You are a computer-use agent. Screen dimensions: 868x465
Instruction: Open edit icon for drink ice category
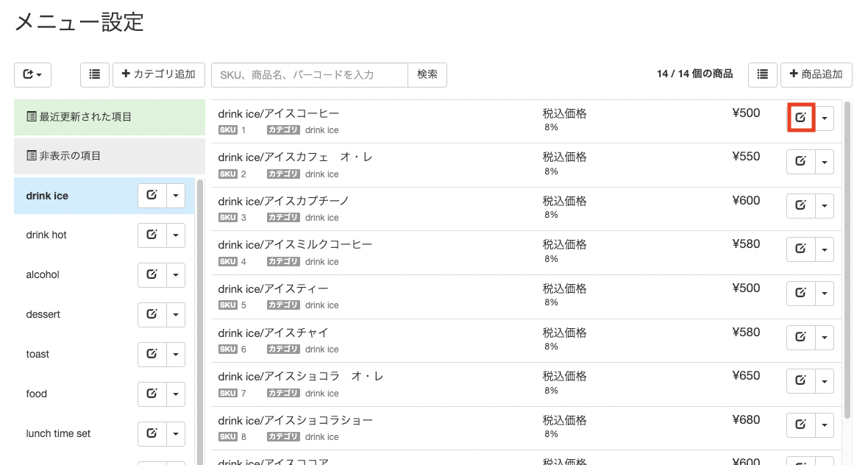click(152, 196)
